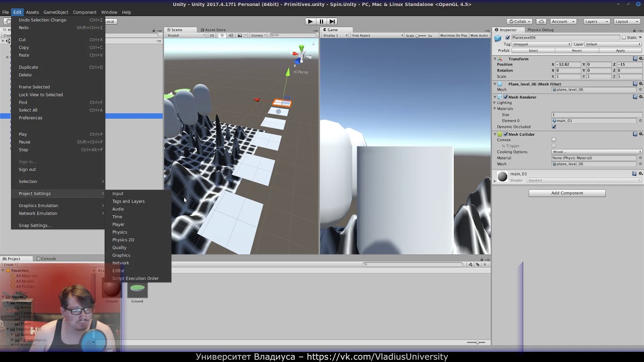The width and height of the screenshot is (644, 362).
Task: Select the green Ground prefab thumbnail
Action: click(x=137, y=291)
